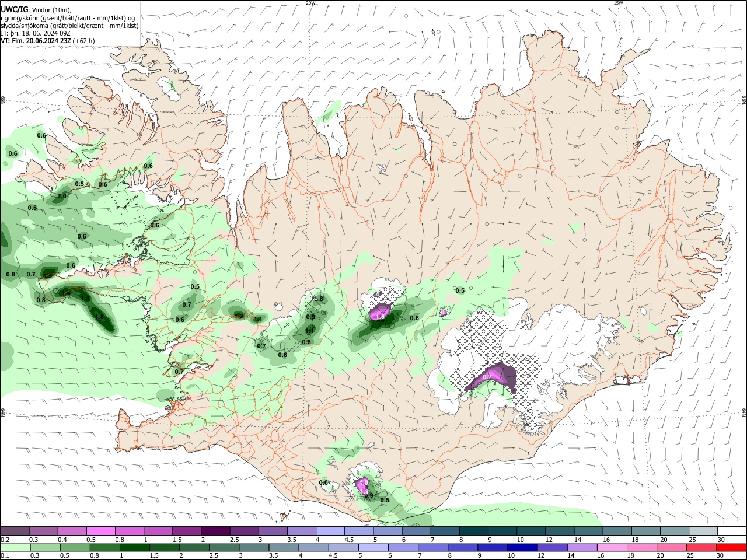Click the 0.2 dark mauve sleet/snow legend swatch

coord(15,531)
